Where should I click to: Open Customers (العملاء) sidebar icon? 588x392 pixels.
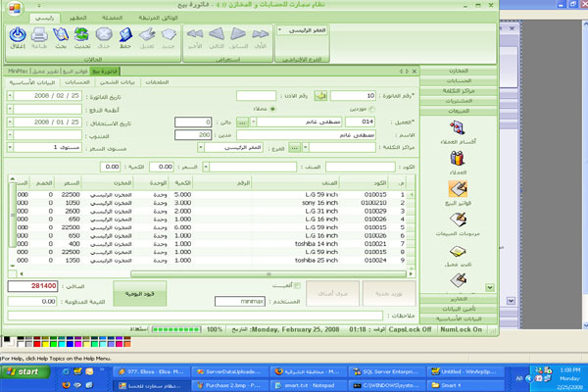pos(458,159)
